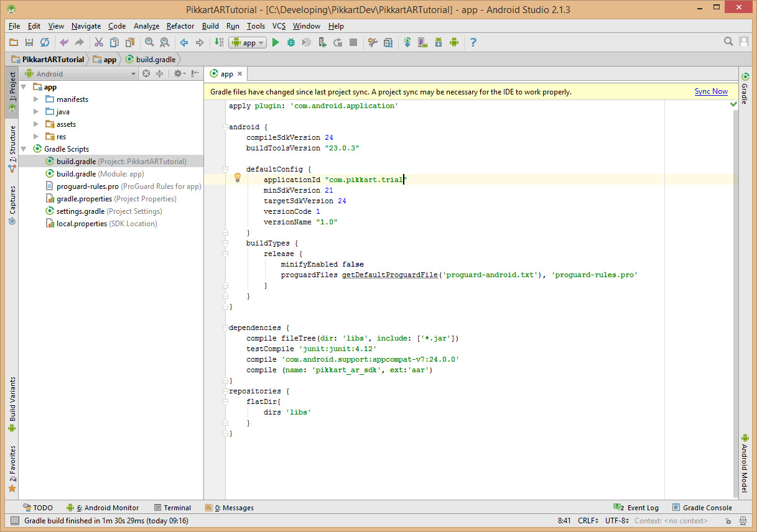
Task: Open the Event Log tool window
Action: pos(636,508)
